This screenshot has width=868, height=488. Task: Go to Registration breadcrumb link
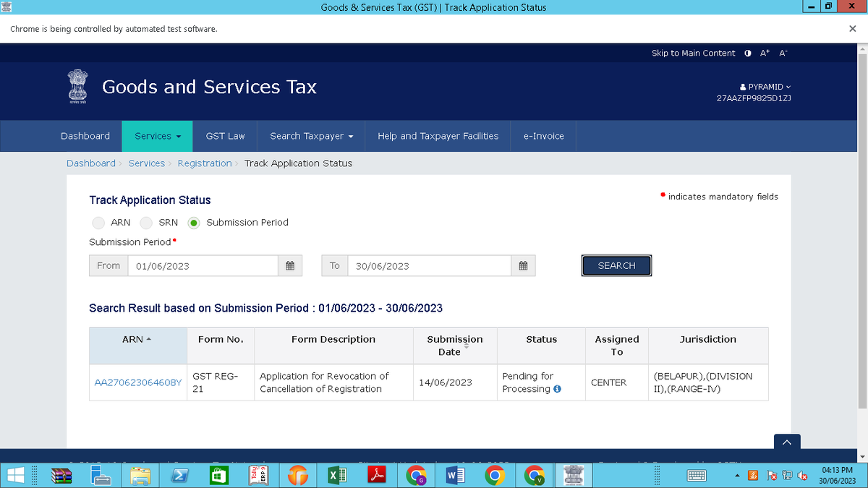(x=205, y=163)
